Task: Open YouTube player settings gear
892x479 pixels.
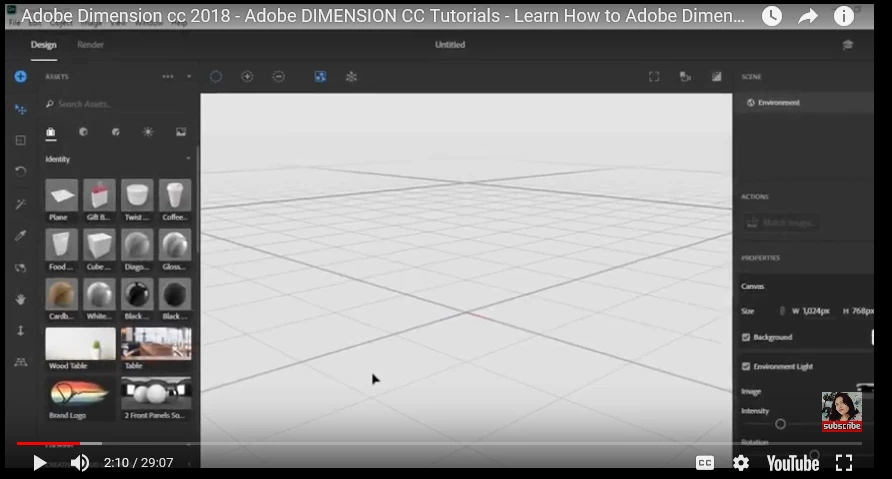Action: click(741, 463)
